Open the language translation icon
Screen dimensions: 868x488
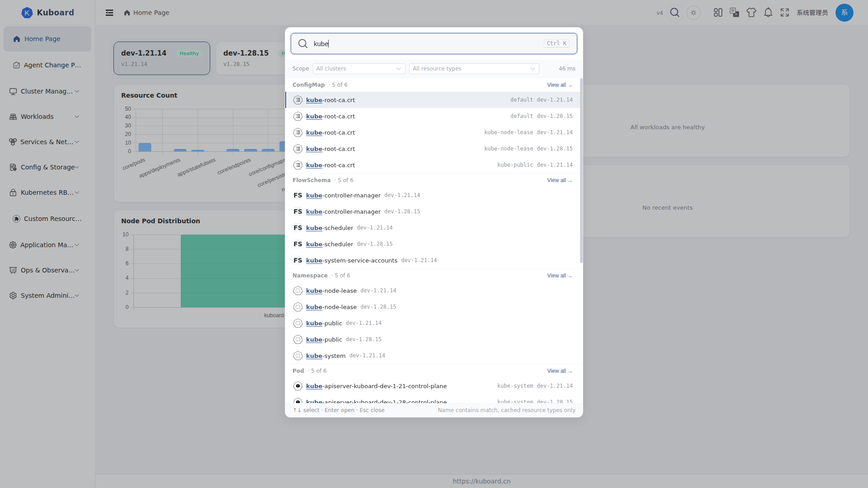pos(735,13)
